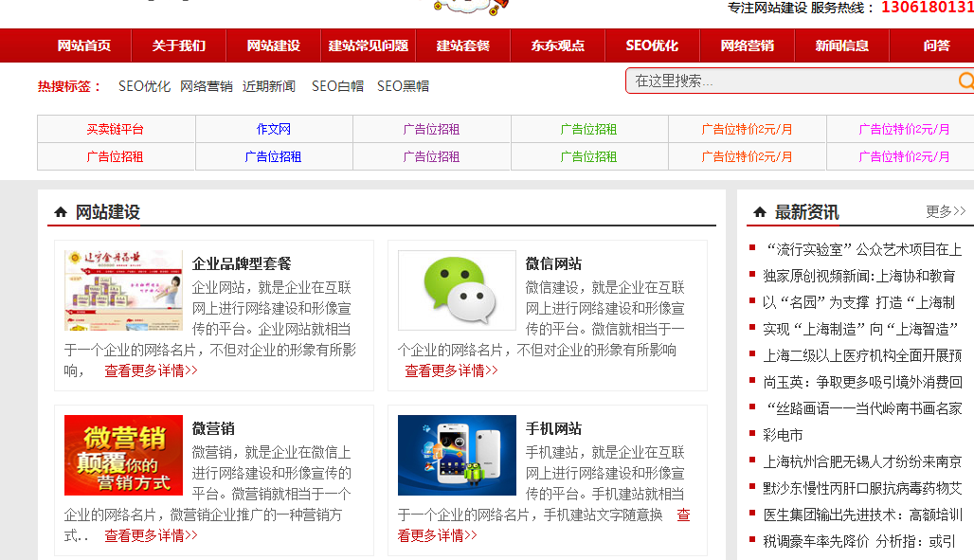Click the 企业品牌型套餐 thumbnail image
This screenshot has height=560, width=974.
123,290
